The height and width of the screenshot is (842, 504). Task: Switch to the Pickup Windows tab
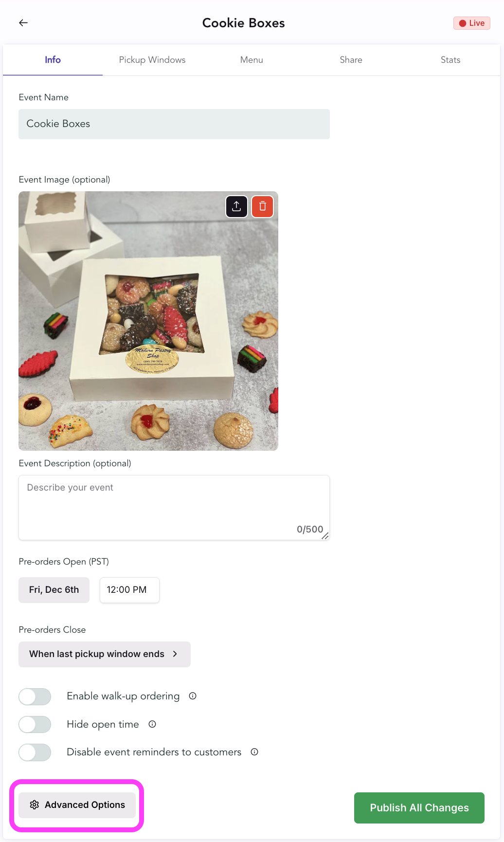(152, 60)
